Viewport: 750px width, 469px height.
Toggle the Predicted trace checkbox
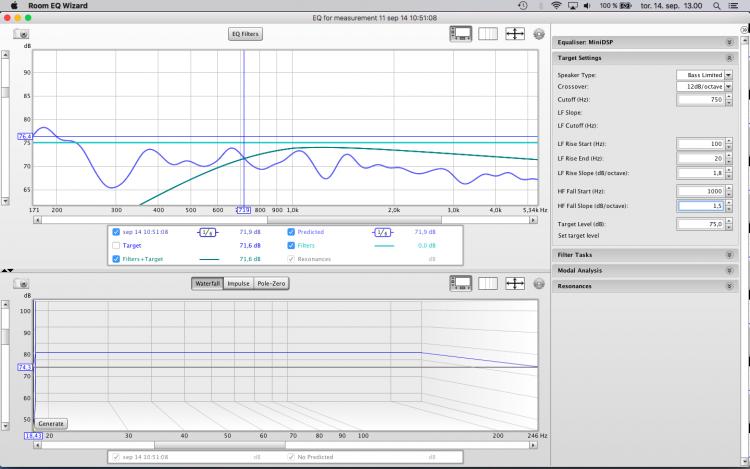pyautogui.click(x=291, y=232)
